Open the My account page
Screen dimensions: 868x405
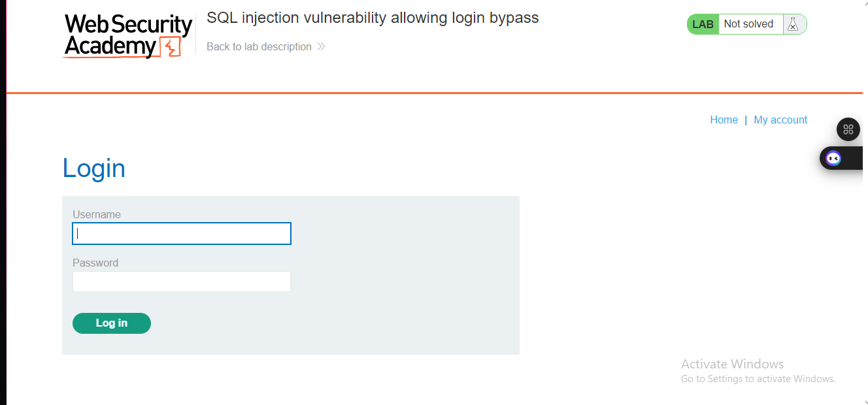tap(780, 120)
